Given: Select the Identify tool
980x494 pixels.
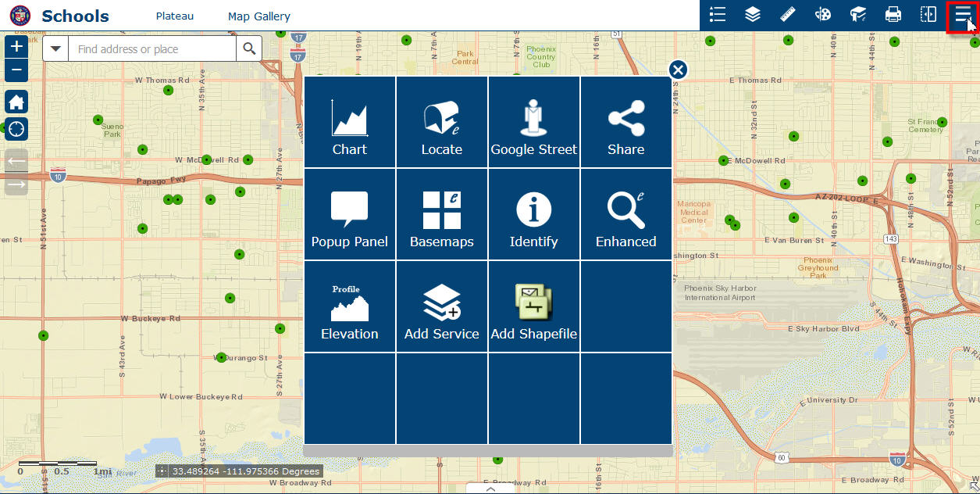Looking at the screenshot, I should click(533, 214).
